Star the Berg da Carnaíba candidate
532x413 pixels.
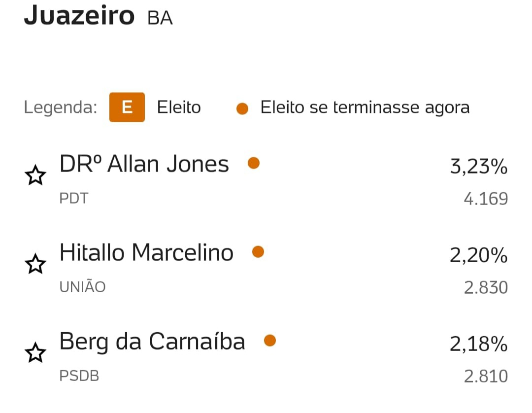coord(35,352)
